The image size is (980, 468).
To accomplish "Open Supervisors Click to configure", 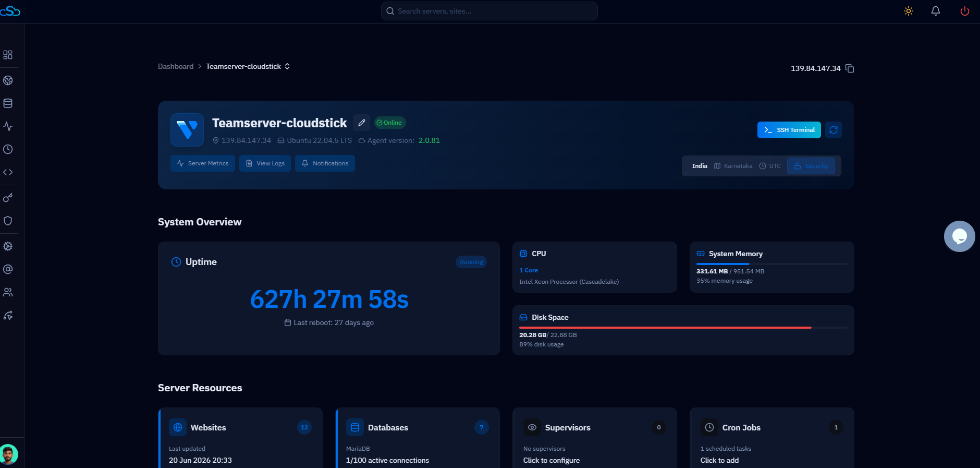I will click(552, 460).
